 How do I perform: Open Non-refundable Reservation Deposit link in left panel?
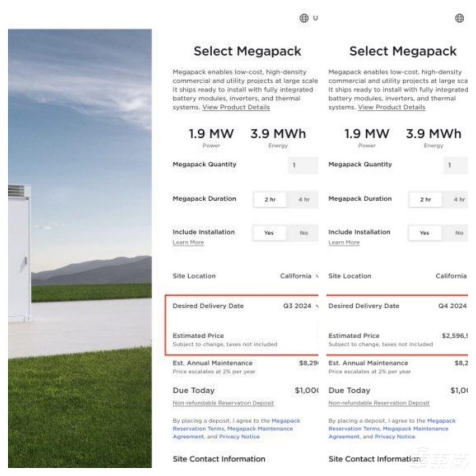point(223,403)
